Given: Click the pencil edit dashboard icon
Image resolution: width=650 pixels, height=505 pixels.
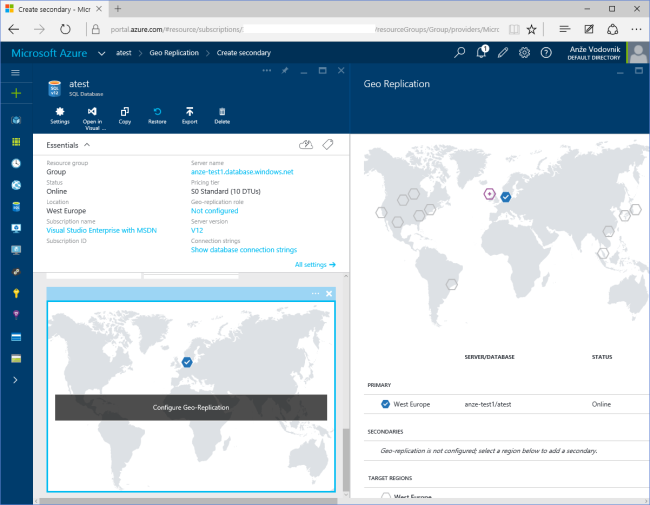Looking at the screenshot, I should 503,53.
